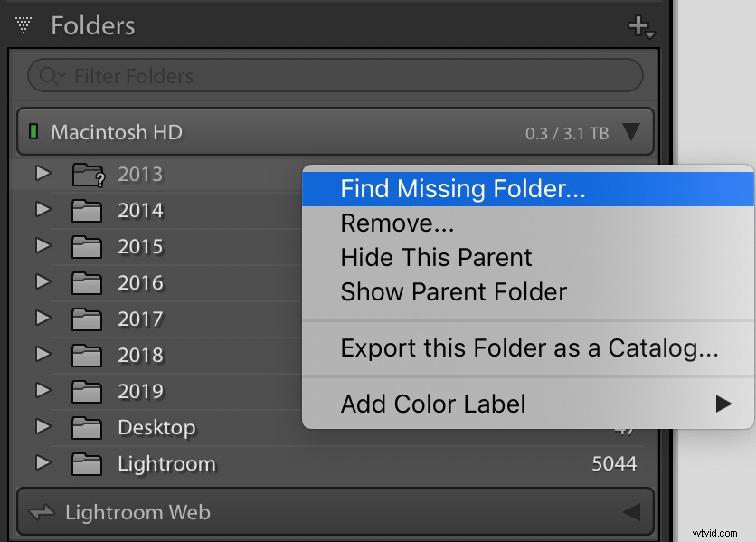Click the green Macintosh HD status indicator
This screenshot has width=756, height=542.
coord(33,131)
